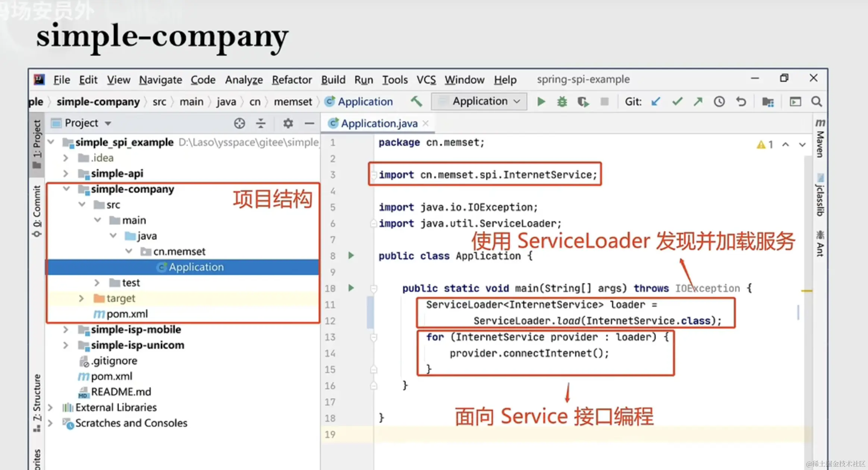Click the Git update project arrow
Screen dimensions: 868x470
656,101
